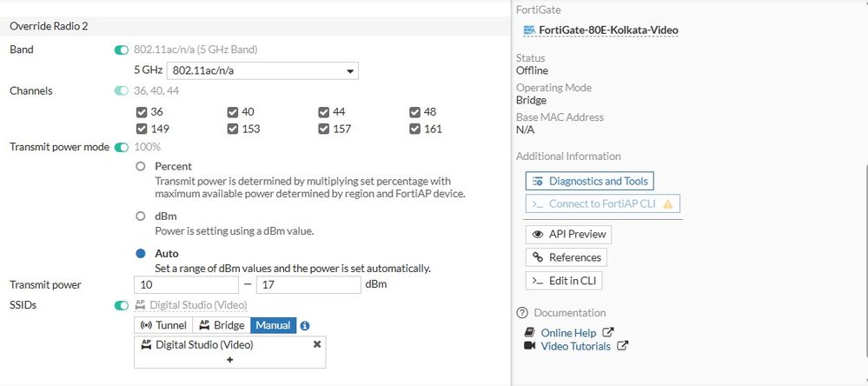Switch SSID mode to Bridge
Image resolution: width=868 pixels, height=386 pixels.
tap(222, 325)
